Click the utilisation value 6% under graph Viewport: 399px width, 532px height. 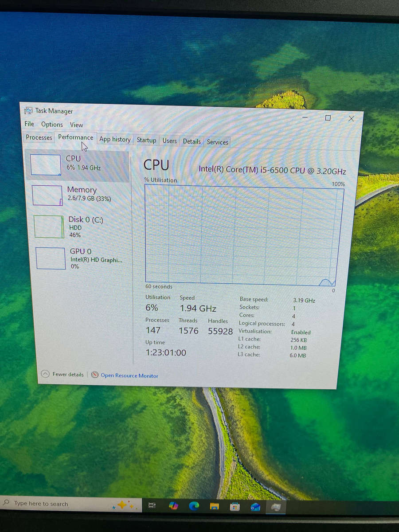[152, 308]
